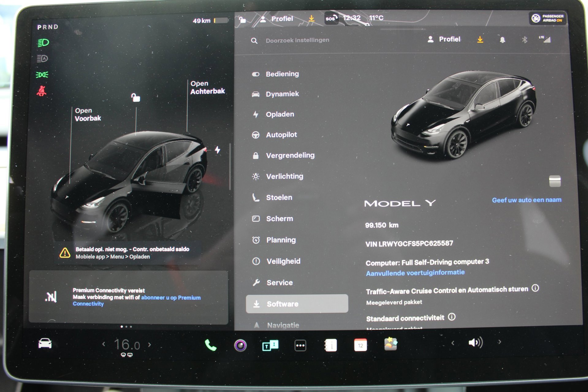Image resolution: width=588 pixels, height=392 pixels.
Task: Open the charge port lightning icon
Action: click(x=217, y=150)
